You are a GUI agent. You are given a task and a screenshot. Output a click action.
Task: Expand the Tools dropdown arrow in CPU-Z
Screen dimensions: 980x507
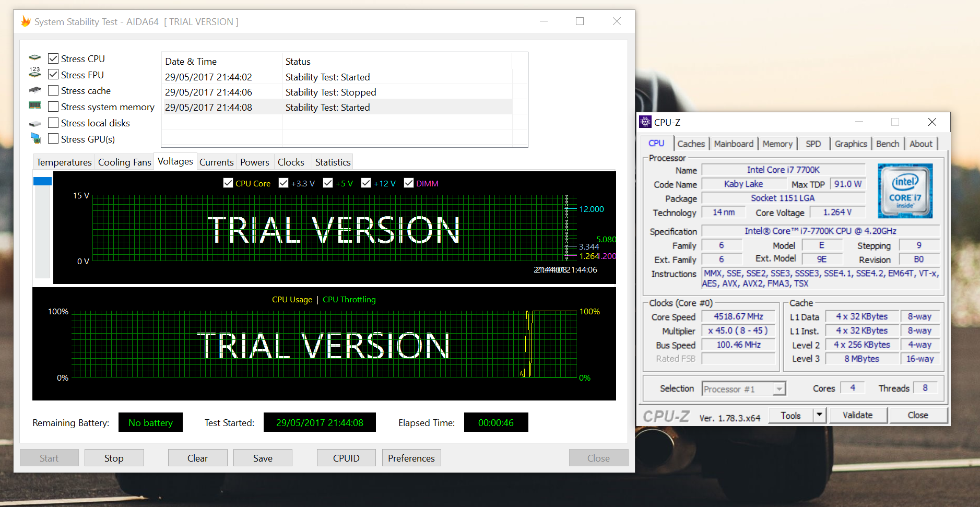click(x=820, y=415)
